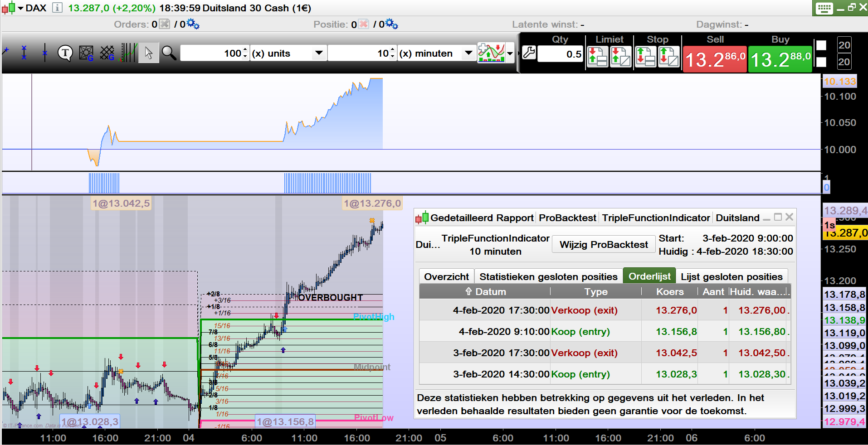868x445 pixels.
Task: Open the units type dropdown
Action: coord(319,53)
